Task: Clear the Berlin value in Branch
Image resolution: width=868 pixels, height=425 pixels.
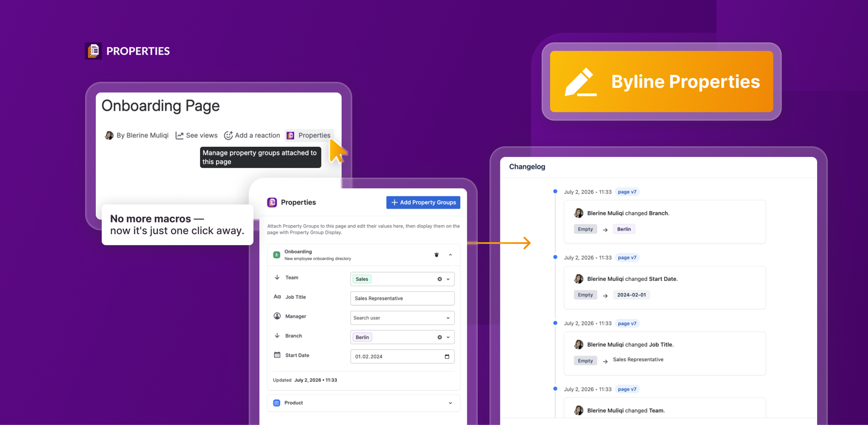Action: point(439,337)
